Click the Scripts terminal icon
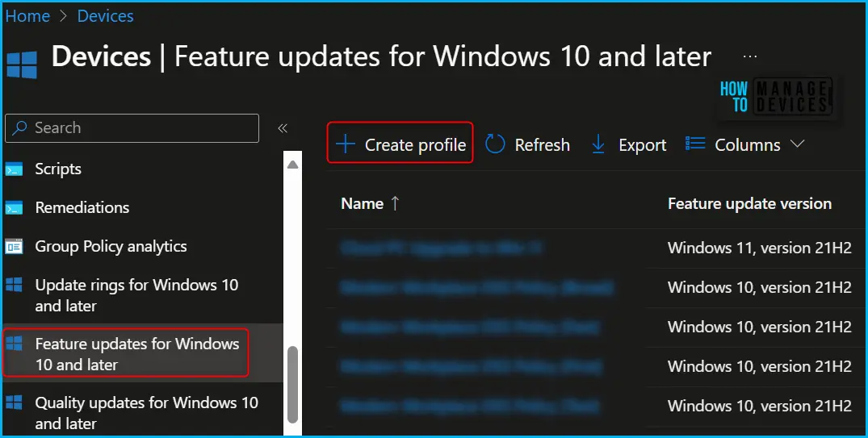The width and height of the screenshot is (868, 438). 14,169
